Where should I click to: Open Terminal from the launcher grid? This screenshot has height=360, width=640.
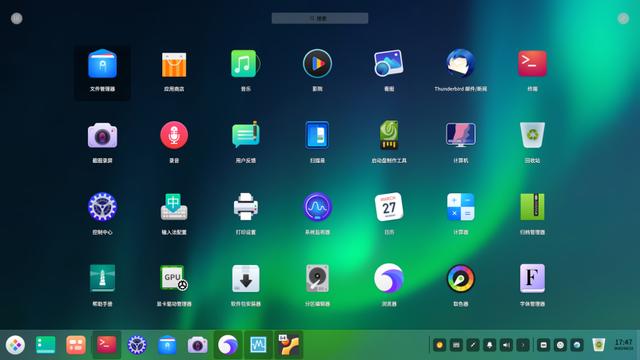pos(532,64)
